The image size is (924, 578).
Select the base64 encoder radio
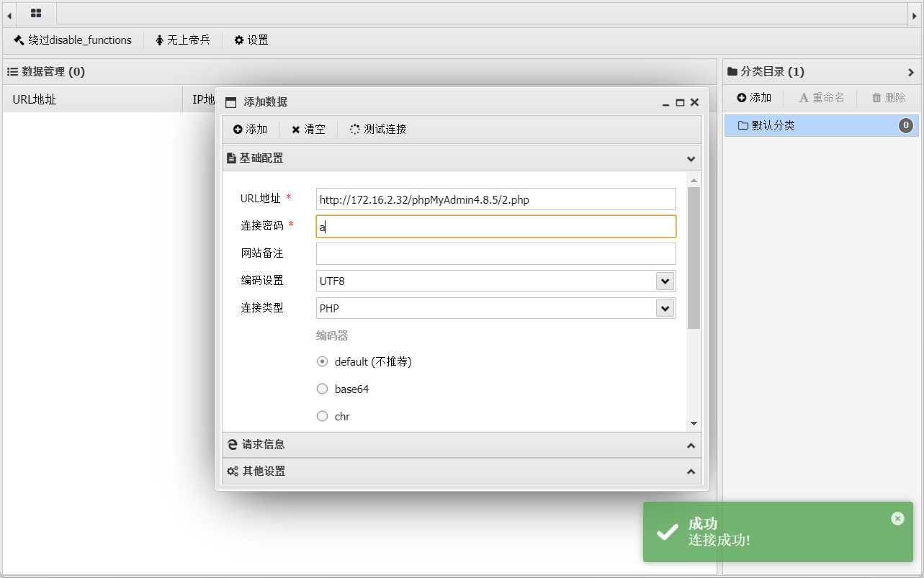(x=323, y=389)
